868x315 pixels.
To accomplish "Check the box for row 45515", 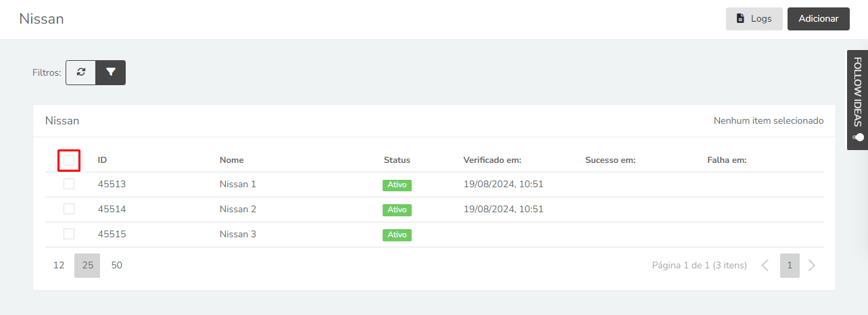I will pos(69,234).
